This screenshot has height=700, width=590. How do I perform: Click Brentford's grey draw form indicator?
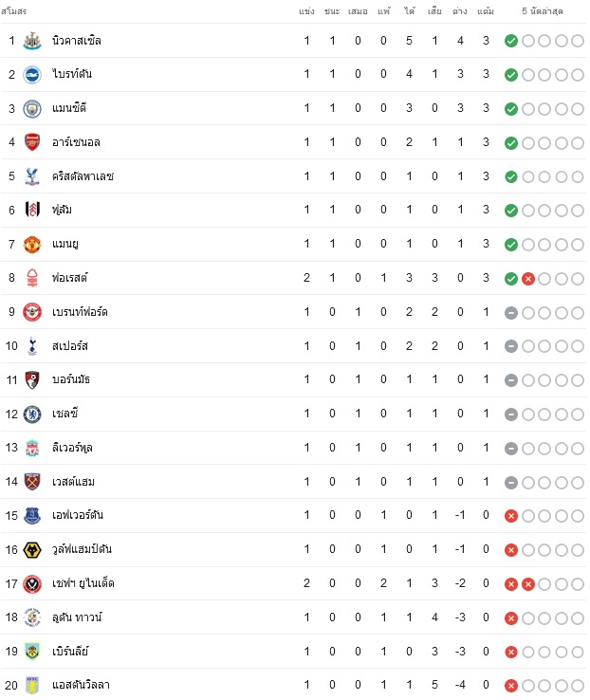511,313
